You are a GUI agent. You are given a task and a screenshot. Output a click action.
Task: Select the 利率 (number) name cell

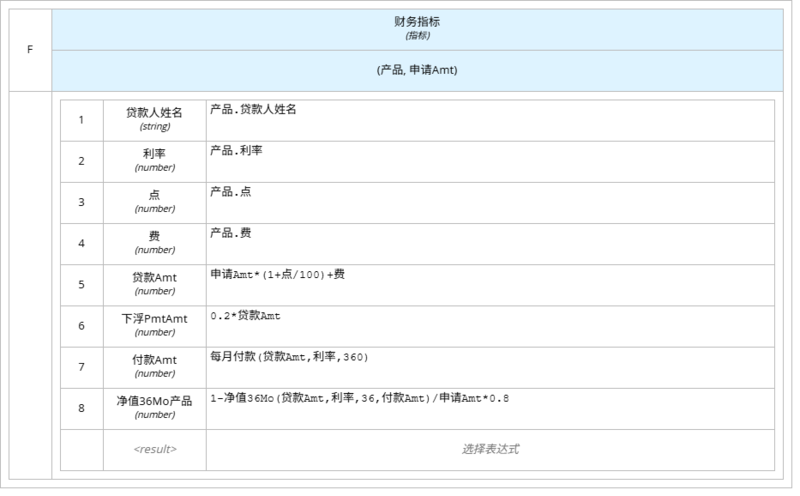pos(154,160)
